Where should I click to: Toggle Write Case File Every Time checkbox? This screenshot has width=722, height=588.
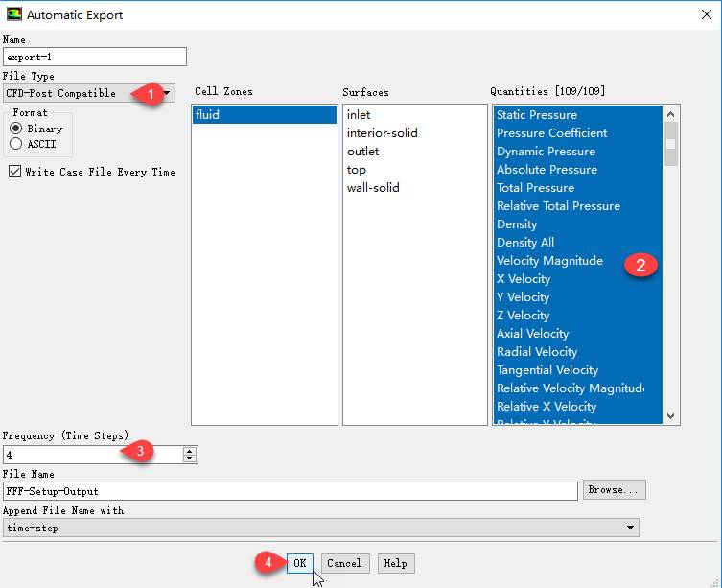[14, 172]
